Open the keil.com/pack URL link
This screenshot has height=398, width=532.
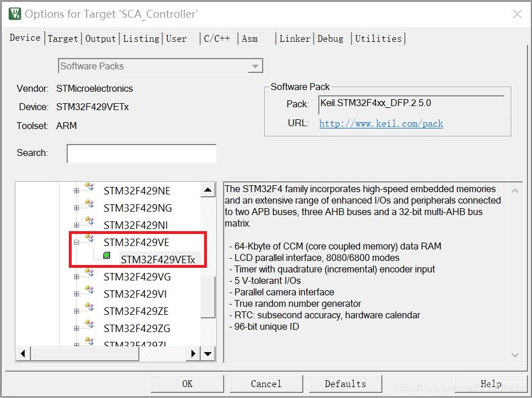381,123
